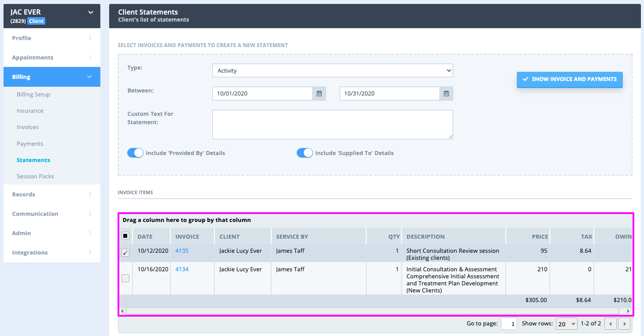The width and height of the screenshot is (644, 336).
Task: Open the Show rows dropdown set to 20
Action: tap(567, 324)
